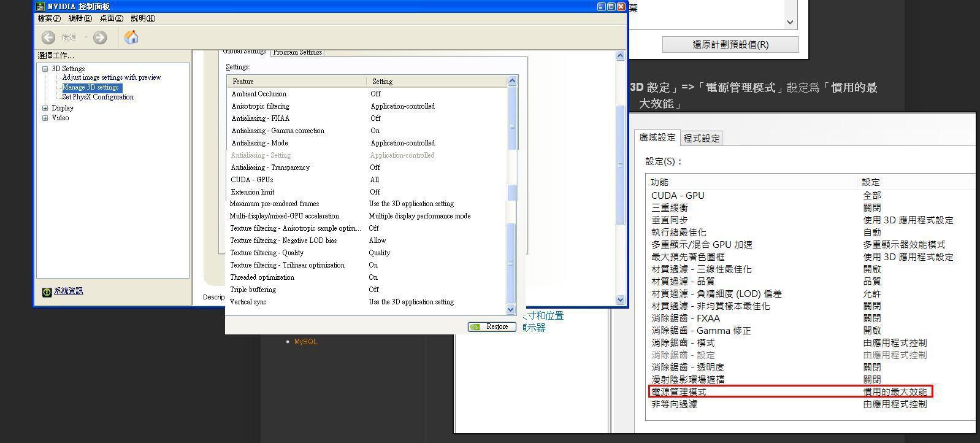Open the 系統資訊 link
Image resolution: width=980 pixels, height=443 pixels.
pos(68,291)
